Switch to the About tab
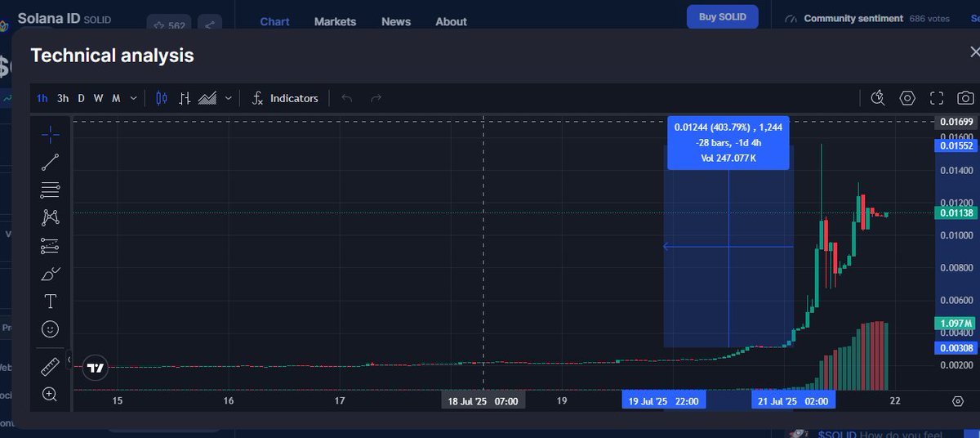The height and width of the screenshot is (438, 980). click(451, 21)
